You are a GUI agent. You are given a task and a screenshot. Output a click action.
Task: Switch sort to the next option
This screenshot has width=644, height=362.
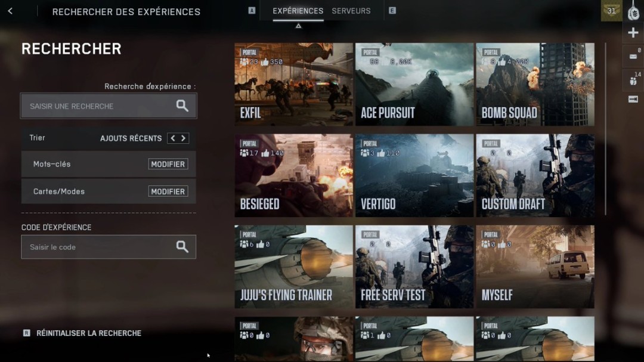[x=184, y=138]
